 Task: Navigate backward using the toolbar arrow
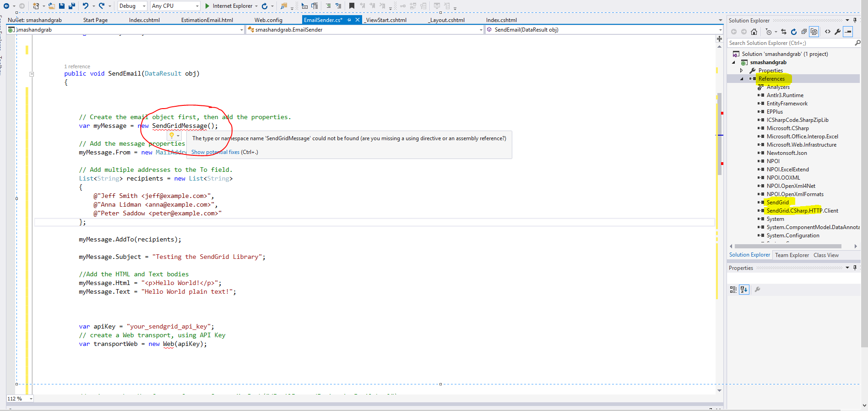click(6, 6)
